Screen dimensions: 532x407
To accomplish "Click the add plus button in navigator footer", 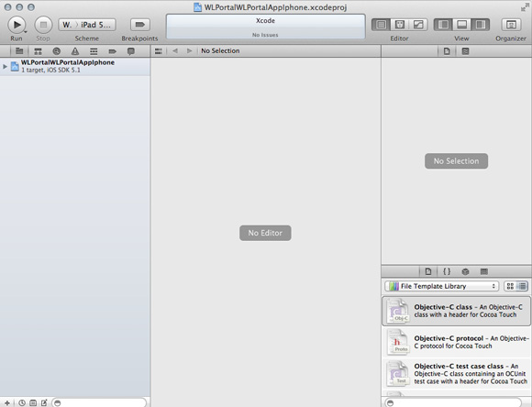I will point(7,402).
